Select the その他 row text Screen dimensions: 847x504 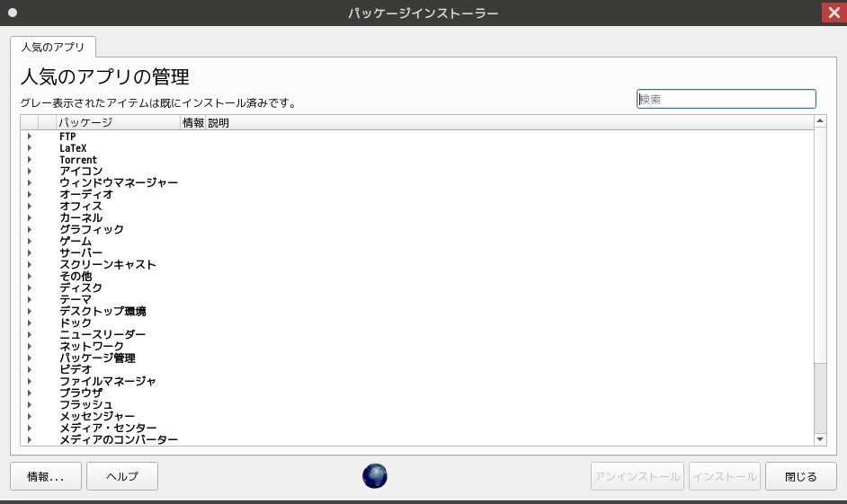coord(76,277)
